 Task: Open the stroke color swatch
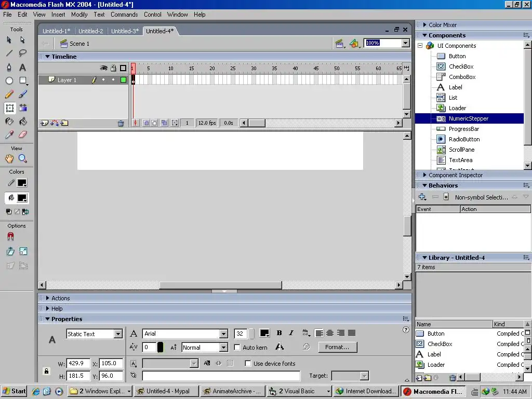tap(22, 183)
